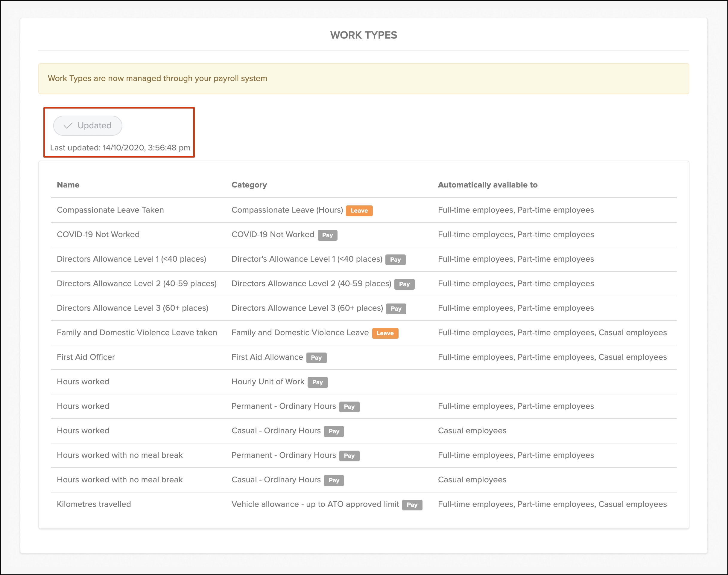Click the checkmark icon in Updated button
The height and width of the screenshot is (575, 728).
pyautogui.click(x=68, y=126)
